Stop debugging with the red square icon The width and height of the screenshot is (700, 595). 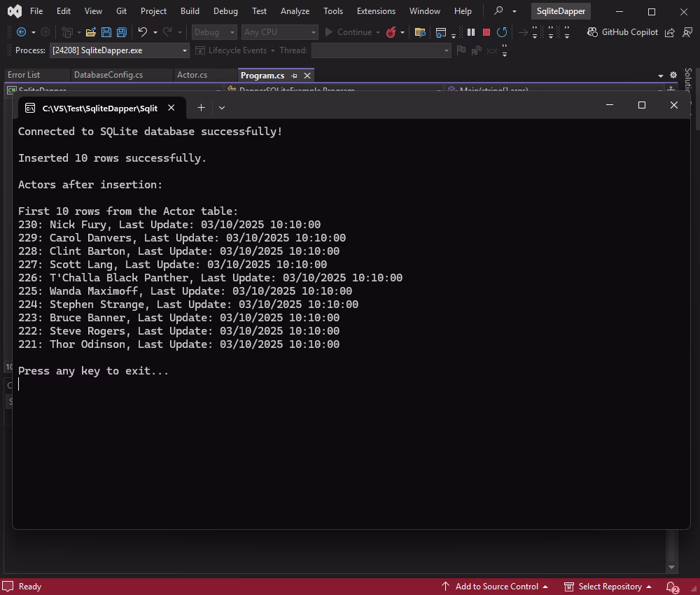(486, 31)
